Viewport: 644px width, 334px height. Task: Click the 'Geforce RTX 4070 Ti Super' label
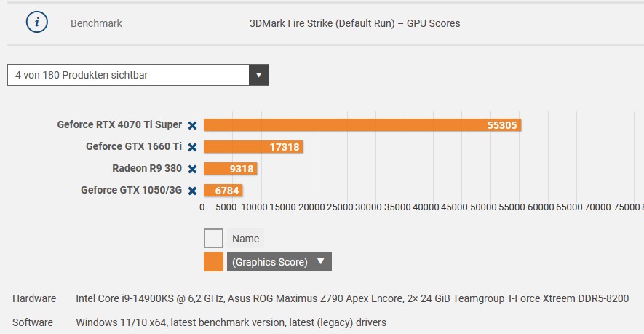[x=119, y=124]
